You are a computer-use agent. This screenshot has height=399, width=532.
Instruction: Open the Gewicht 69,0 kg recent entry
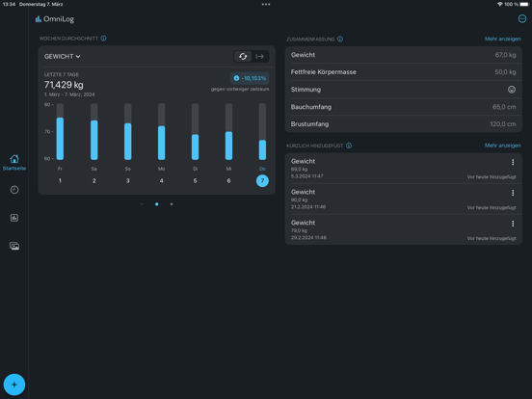pyautogui.click(x=404, y=169)
